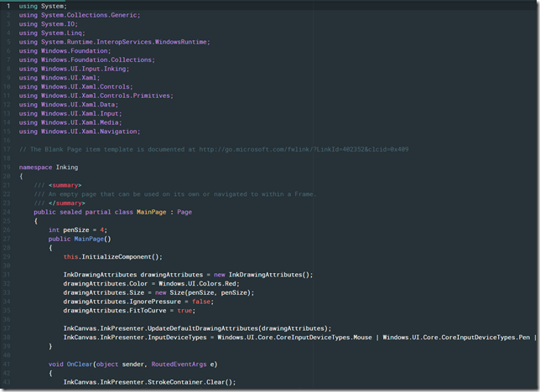
Task: Click 'using System.Linq;' line
Action: point(52,33)
